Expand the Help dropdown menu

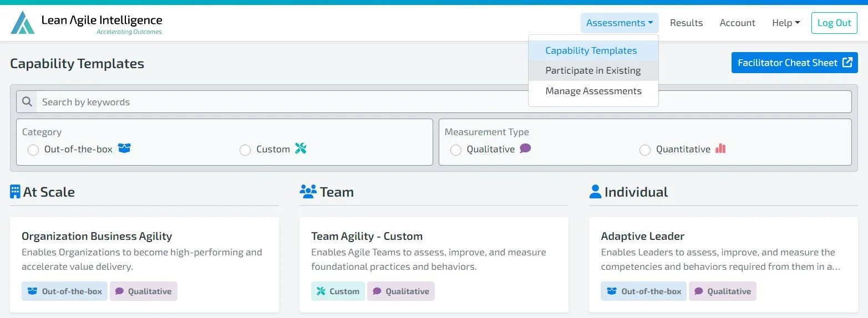786,23
